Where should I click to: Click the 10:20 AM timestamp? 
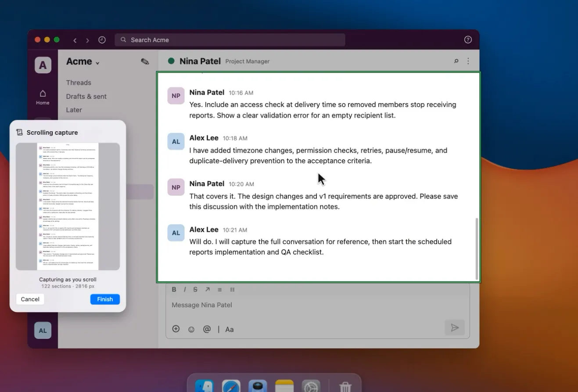click(x=241, y=184)
